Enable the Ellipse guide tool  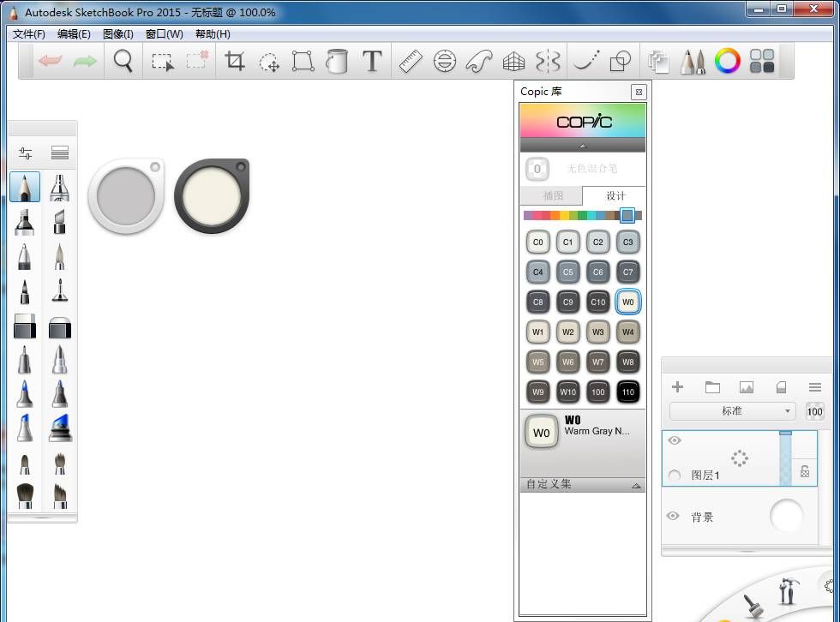[x=445, y=61]
